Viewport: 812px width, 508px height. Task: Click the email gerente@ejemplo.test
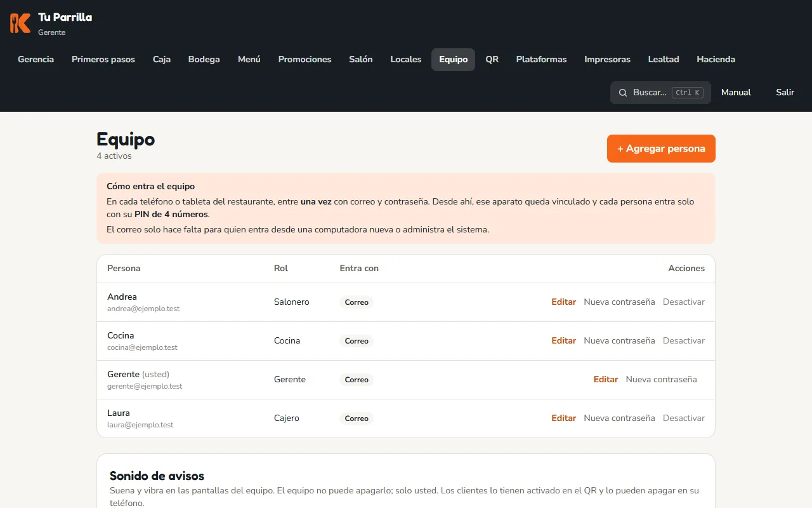145,387
